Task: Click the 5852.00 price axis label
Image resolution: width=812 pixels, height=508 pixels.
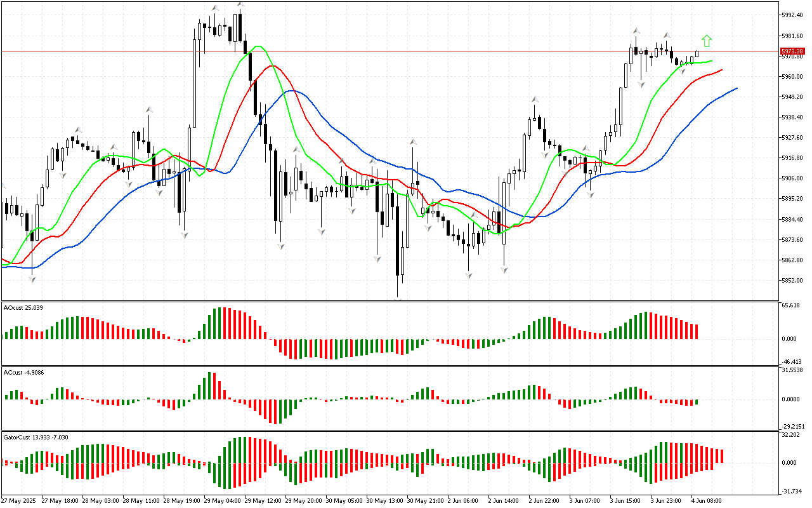Action: (794, 281)
